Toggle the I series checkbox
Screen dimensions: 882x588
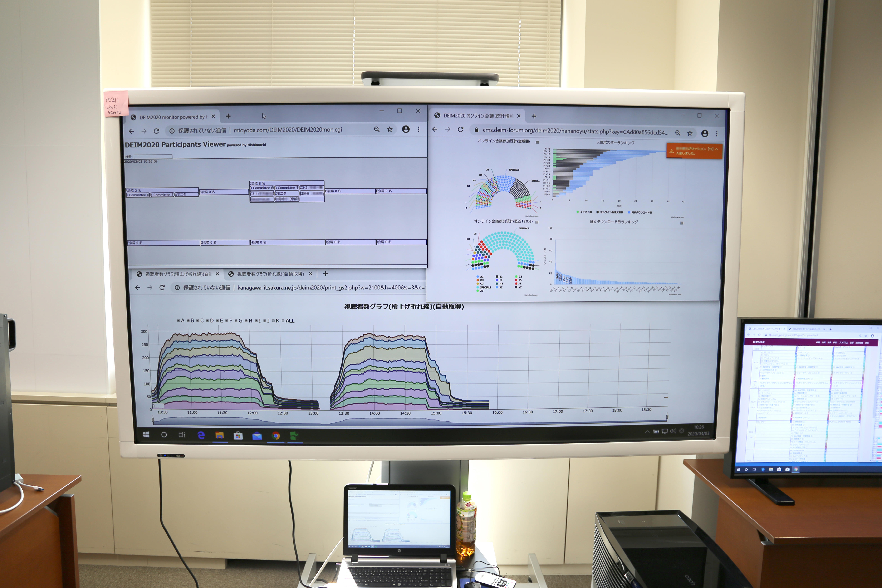[256, 321]
